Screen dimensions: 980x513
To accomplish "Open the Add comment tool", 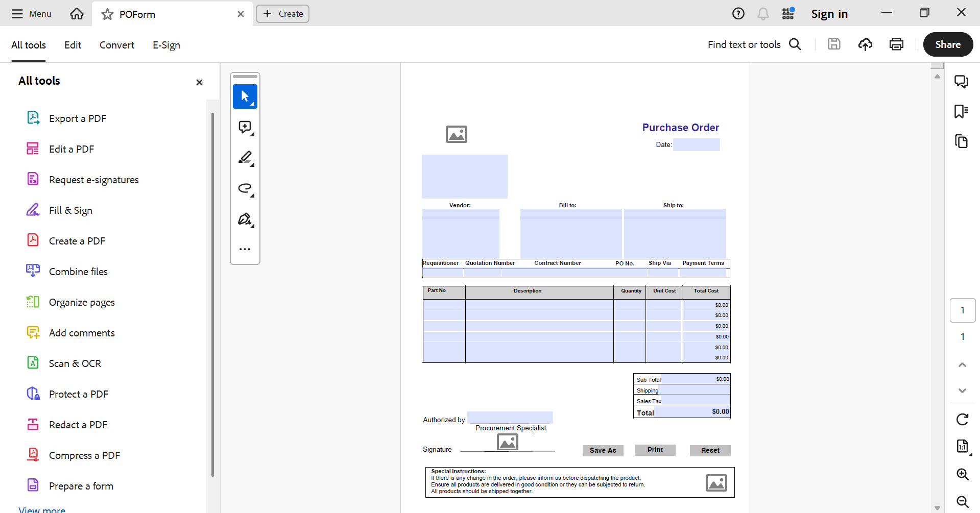I will [246, 127].
